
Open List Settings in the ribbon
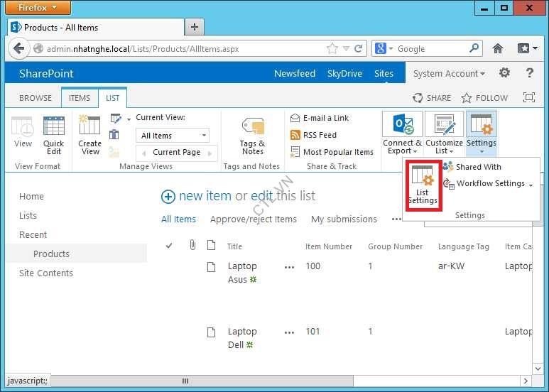coord(423,185)
